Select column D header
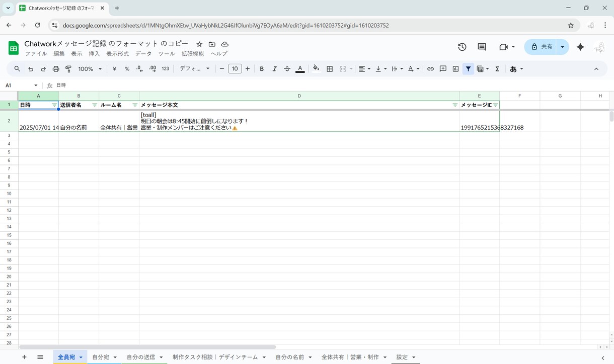The image size is (614, 364). [299, 96]
